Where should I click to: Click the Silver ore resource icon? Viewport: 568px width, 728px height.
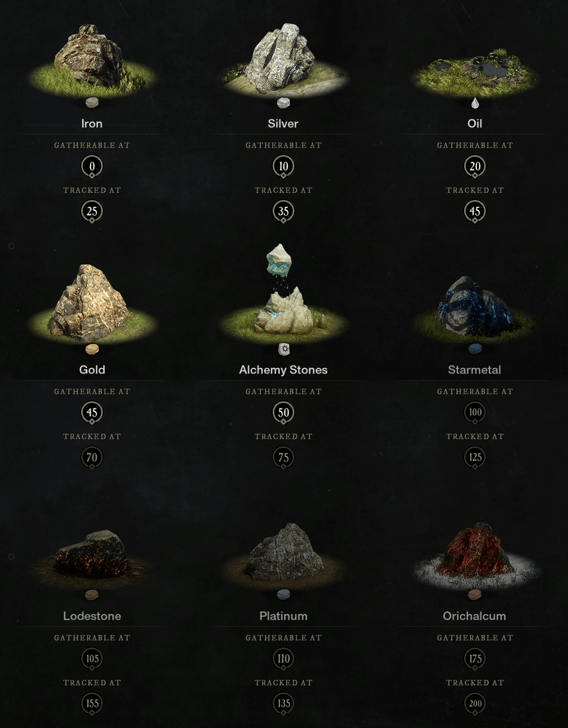pyautogui.click(x=283, y=103)
